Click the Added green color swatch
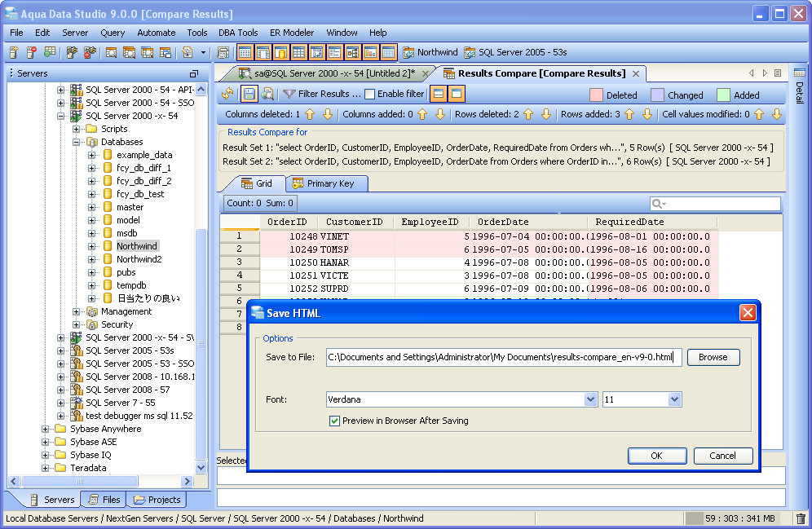Image resolution: width=812 pixels, height=529 pixels. 723,95
